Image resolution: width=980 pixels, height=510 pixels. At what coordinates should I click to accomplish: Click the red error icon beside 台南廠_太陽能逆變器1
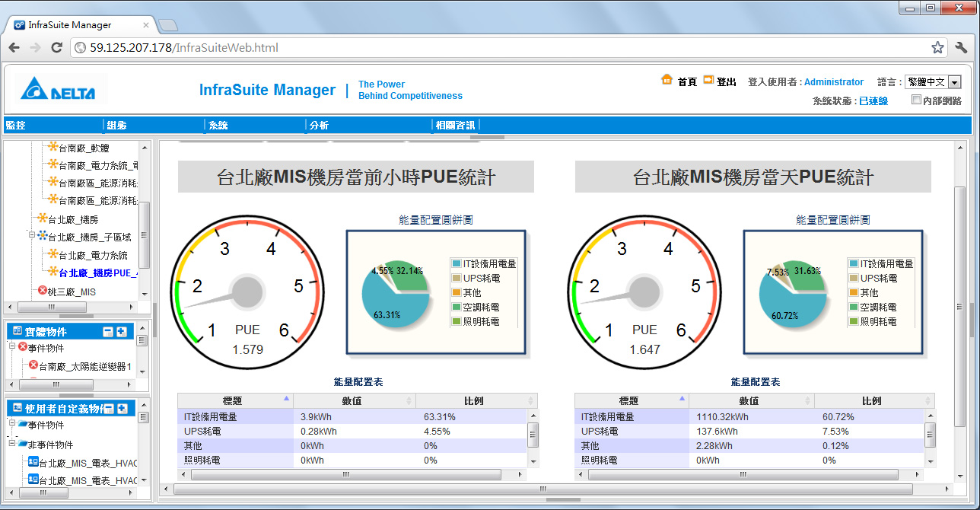pyautogui.click(x=33, y=365)
